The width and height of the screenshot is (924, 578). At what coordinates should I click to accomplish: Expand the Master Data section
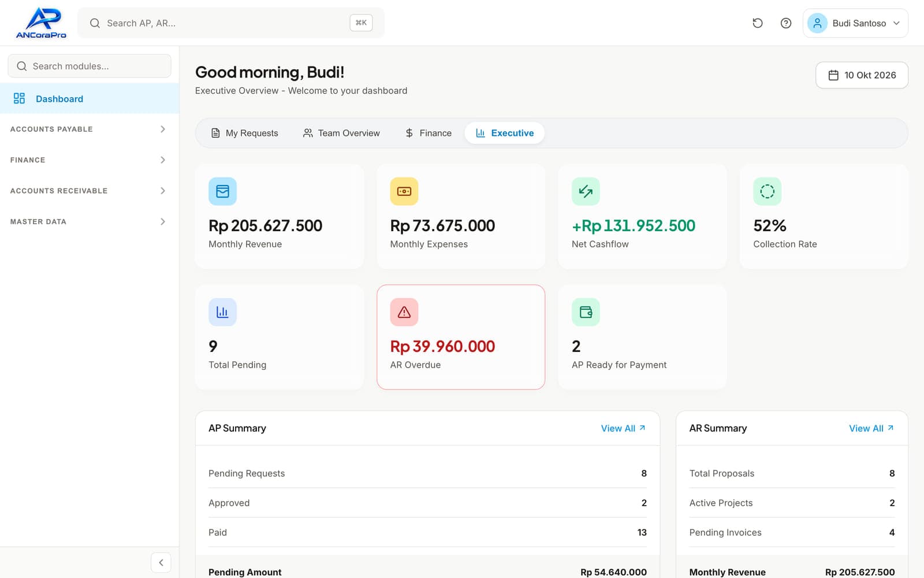click(x=90, y=221)
